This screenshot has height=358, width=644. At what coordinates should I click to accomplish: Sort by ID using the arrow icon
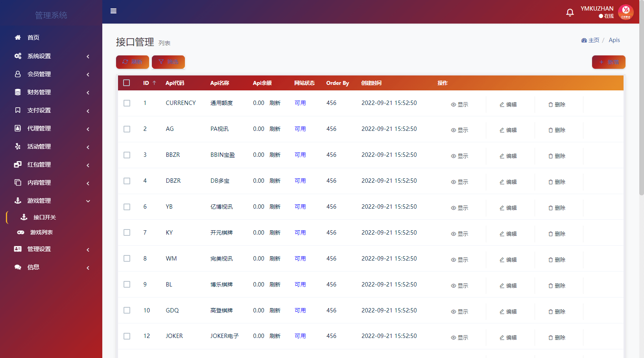154,83
